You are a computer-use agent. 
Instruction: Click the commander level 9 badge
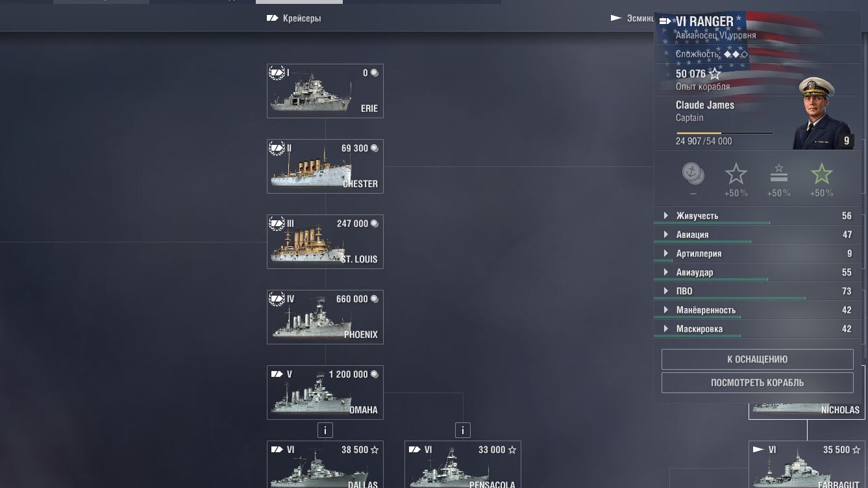(846, 141)
